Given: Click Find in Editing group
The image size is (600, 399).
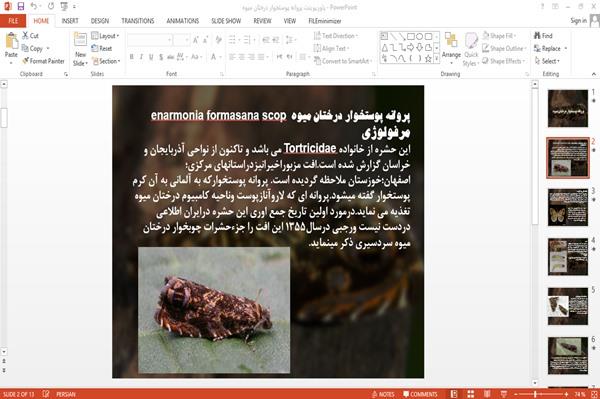Looking at the screenshot, I should pos(543,36).
